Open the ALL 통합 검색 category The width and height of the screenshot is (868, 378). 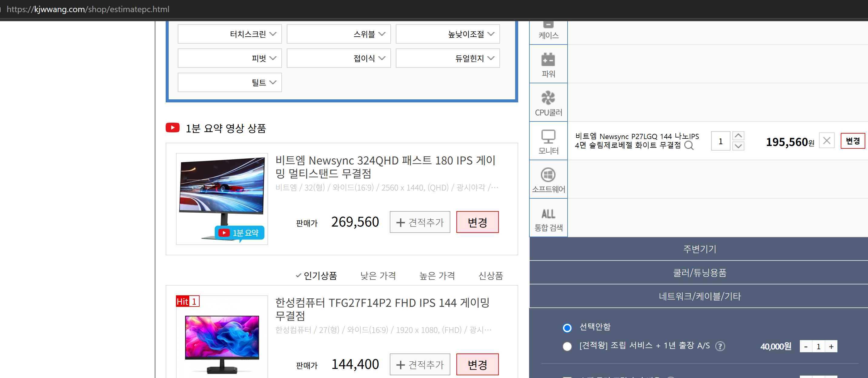tap(548, 218)
